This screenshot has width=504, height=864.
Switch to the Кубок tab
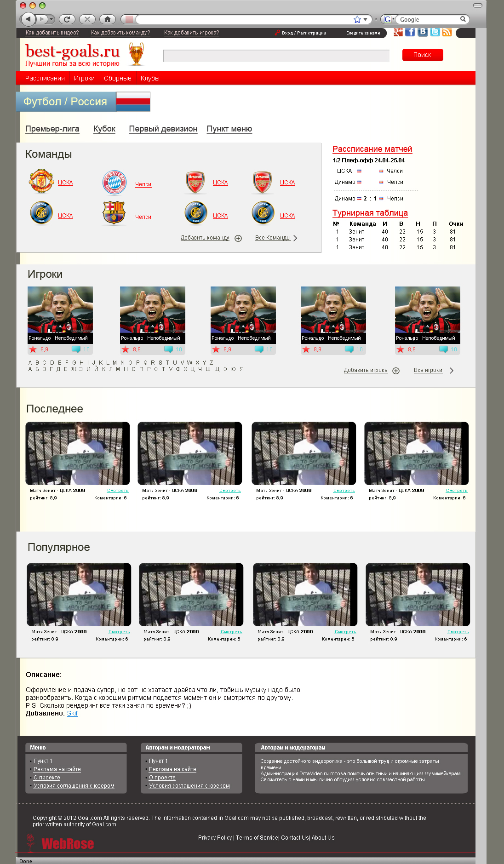point(104,129)
